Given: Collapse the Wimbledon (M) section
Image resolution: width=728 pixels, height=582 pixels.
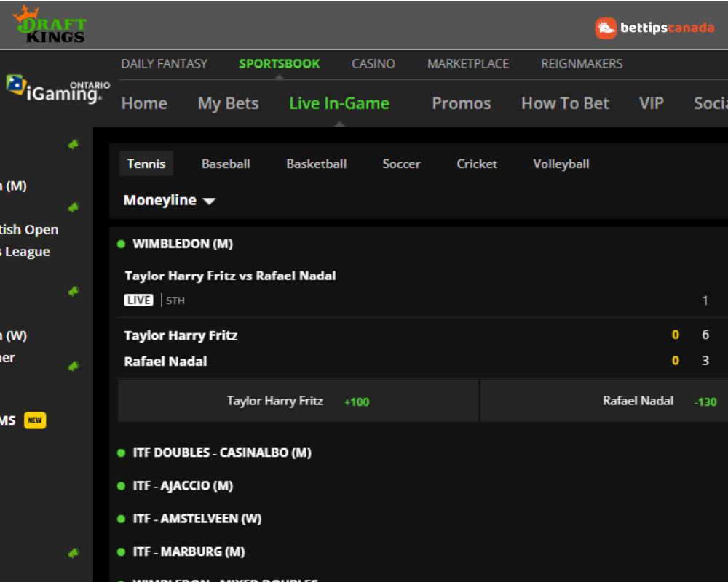Looking at the screenshot, I should click(x=183, y=244).
